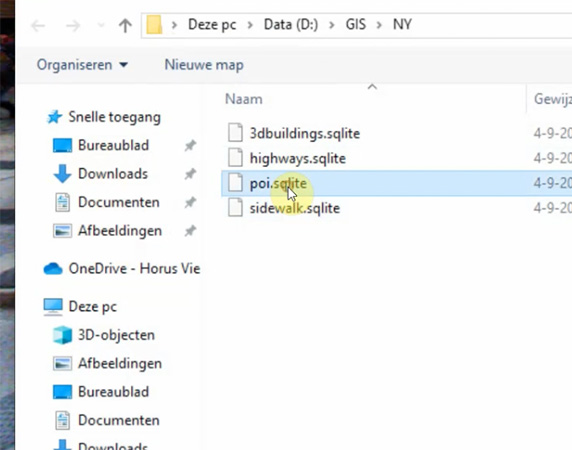This screenshot has width=572, height=450.
Task: Click the Back navigation arrow
Action: (x=38, y=26)
